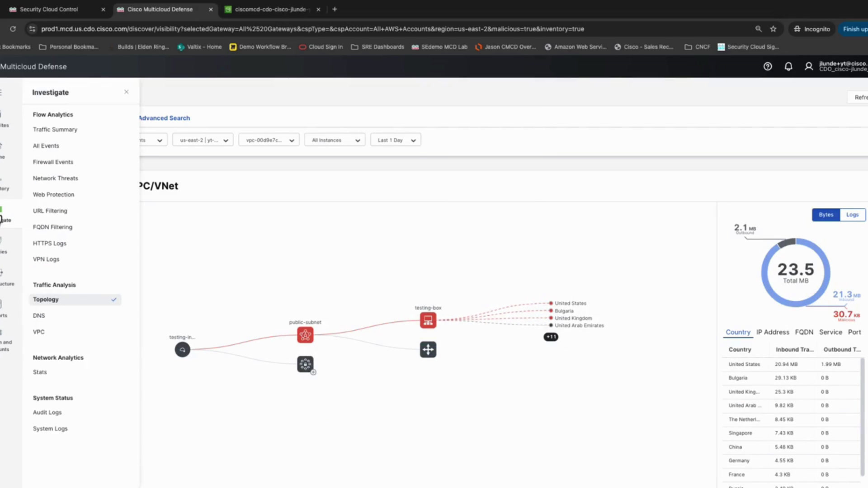The image size is (868, 488).
Task: Open the partially hidden accounts dropdown
Action: [153, 140]
